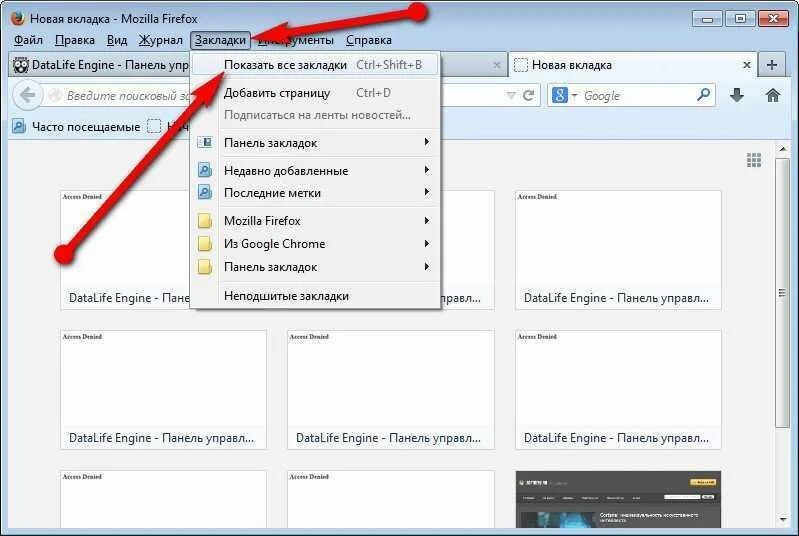799x536 pixels.
Task: Click the Firefox logo in title bar
Action: tap(18, 18)
